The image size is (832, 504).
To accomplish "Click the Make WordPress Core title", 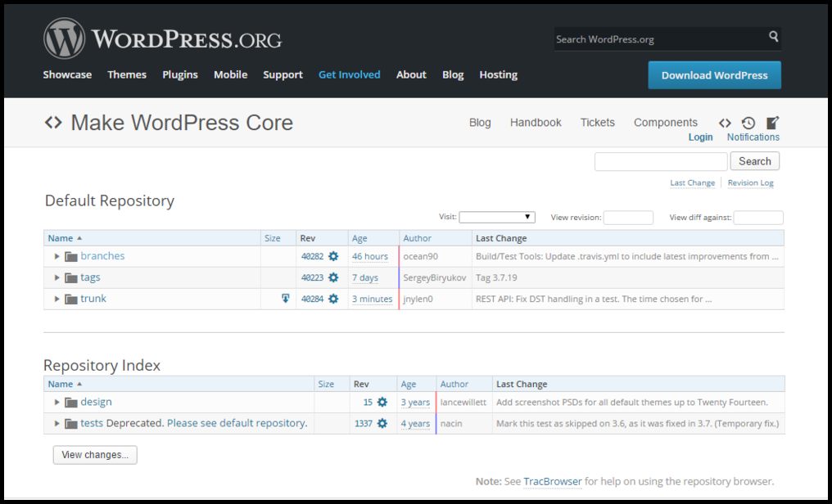I will [182, 123].
